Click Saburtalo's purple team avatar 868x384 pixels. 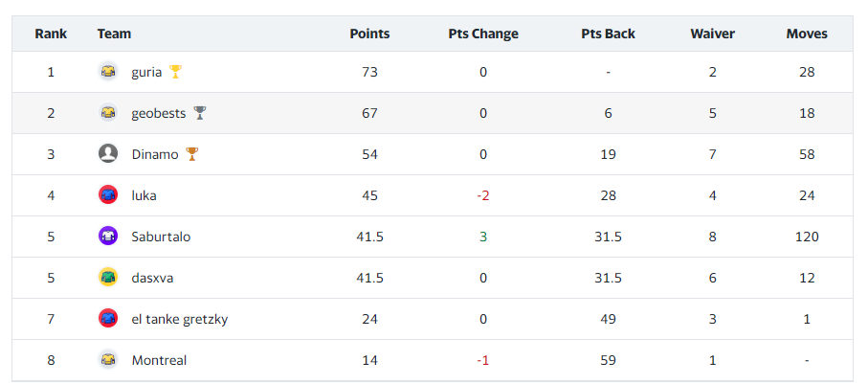(x=108, y=237)
